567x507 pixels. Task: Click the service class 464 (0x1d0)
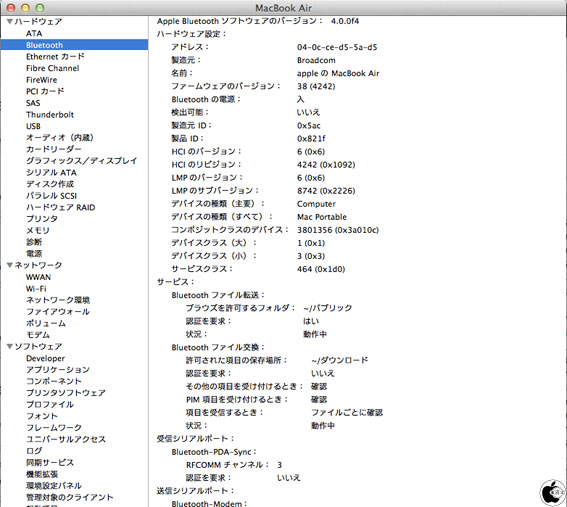tap(321, 269)
